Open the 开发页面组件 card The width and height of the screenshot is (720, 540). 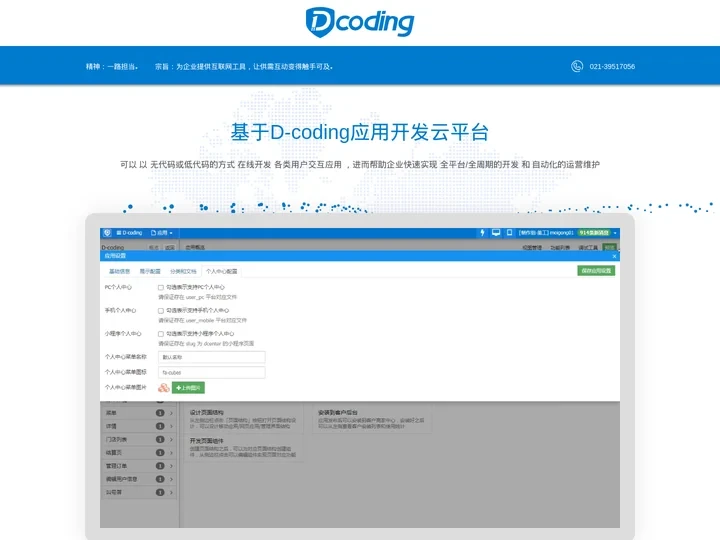(243, 448)
